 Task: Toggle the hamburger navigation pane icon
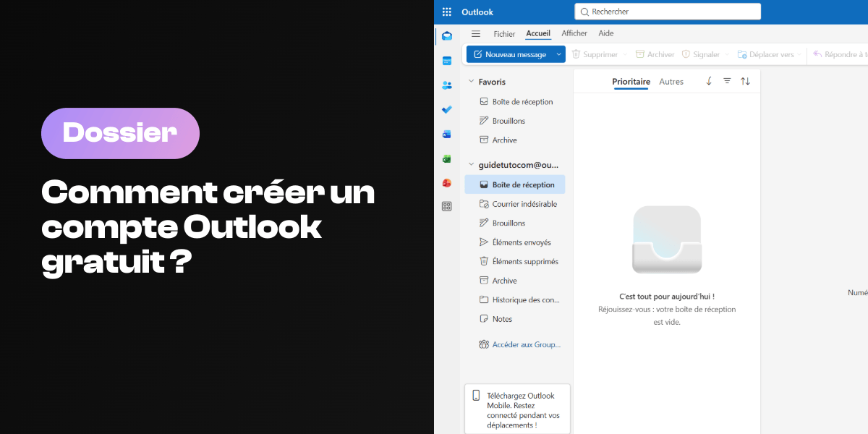point(476,33)
